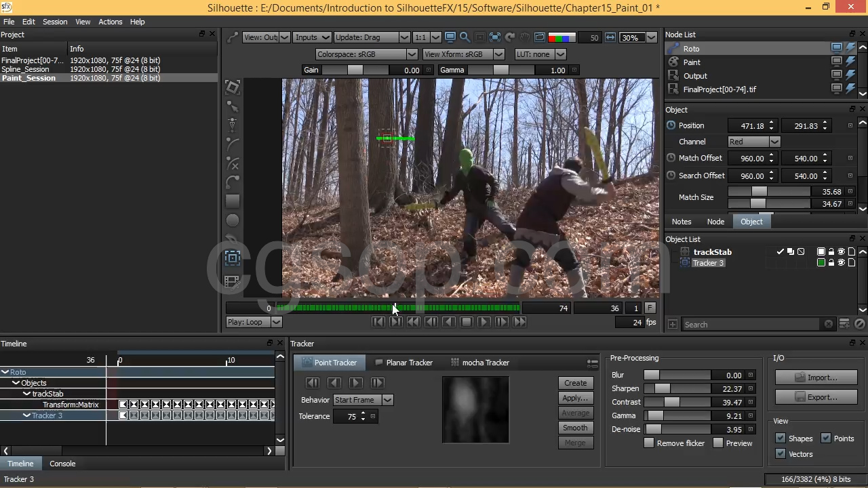868x488 pixels.
Task: Click the FinalProject node's lightning bolt icon
Action: coord(850,89)
